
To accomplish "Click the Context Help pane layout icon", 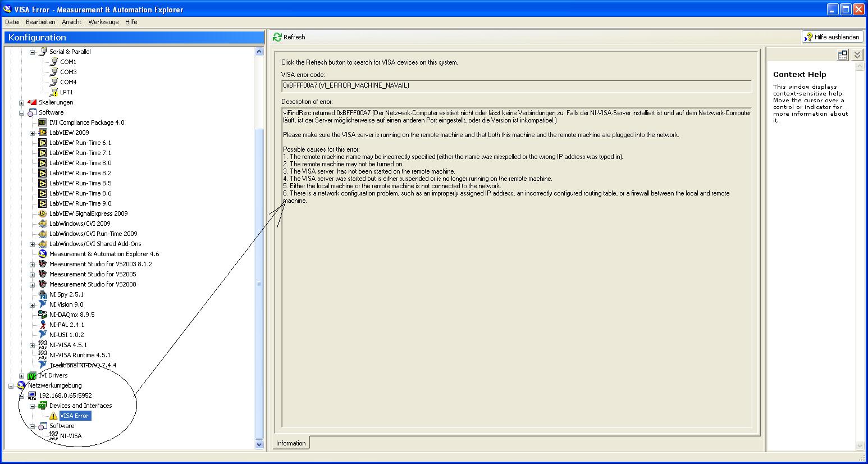I will pos(843,55).
